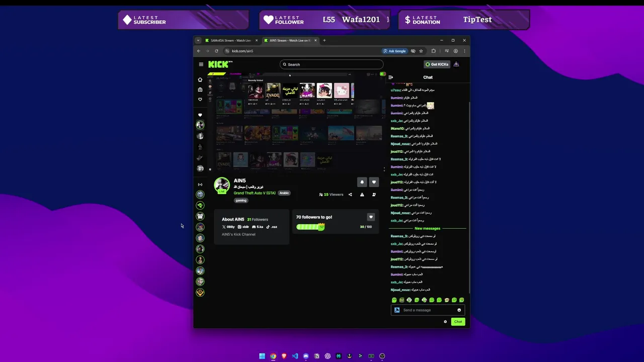Image resolution: width=644 pixels, height=362 pixels.
Task: Open chat settings gear
Action: coord(445,322)
